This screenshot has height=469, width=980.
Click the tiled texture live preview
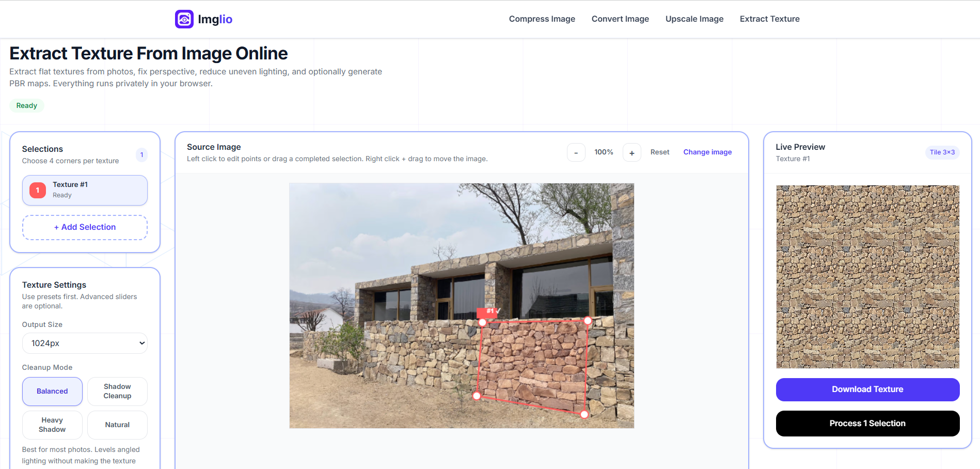(867, 276)
